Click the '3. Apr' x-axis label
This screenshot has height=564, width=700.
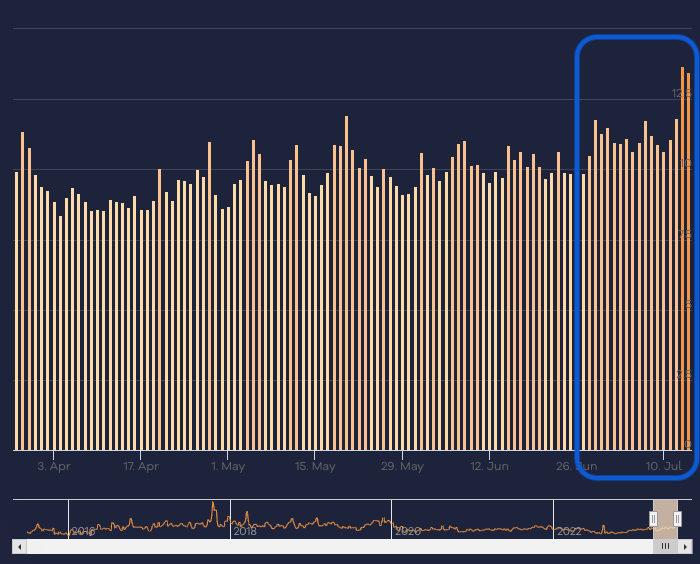coord(54,466)
